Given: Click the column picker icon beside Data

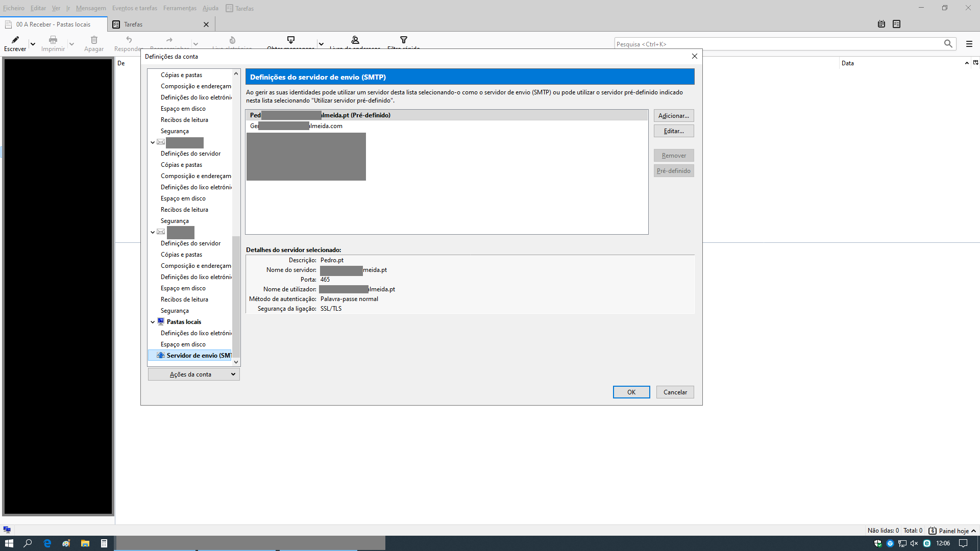Looking at the screenshot, I should pyautogui.click(x=976, y=63).
